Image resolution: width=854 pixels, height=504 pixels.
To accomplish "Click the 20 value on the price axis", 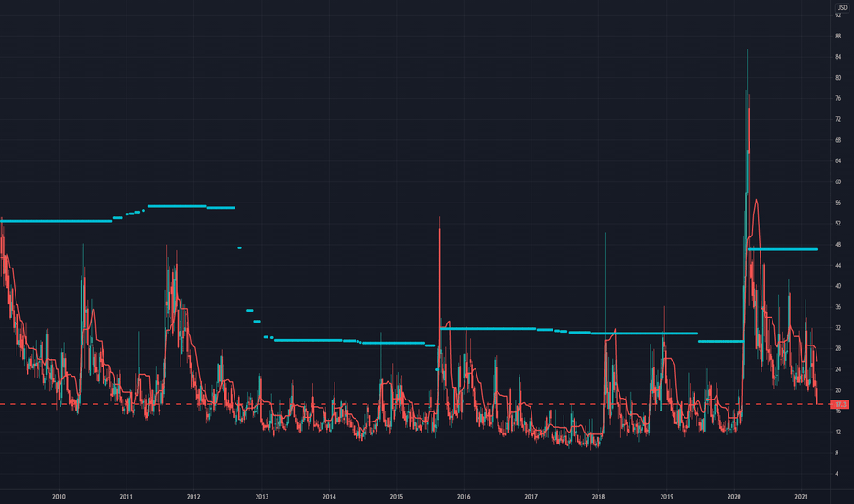I will click(x=838, y=390).
